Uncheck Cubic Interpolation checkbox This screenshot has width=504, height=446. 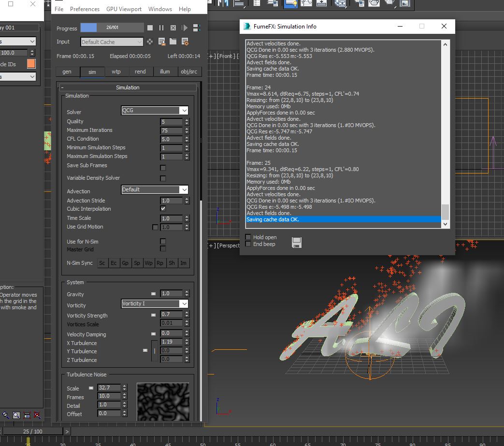click(163, 209)
